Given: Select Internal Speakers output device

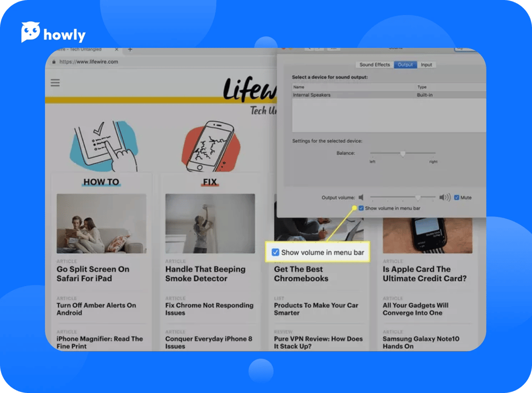Looking at the screenshot, I should (x=312, y=95).
